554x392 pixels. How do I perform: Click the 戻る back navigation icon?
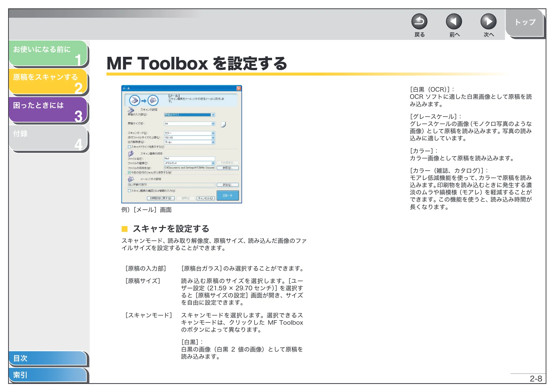coord(419,22)
